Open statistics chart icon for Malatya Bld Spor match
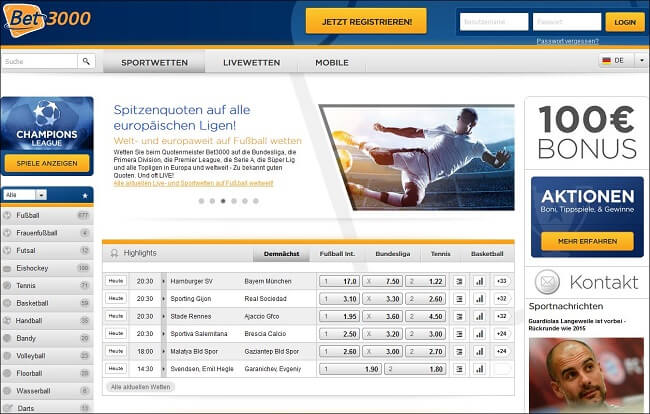Viewport: 650px width, 414px height. coord(480,351)
